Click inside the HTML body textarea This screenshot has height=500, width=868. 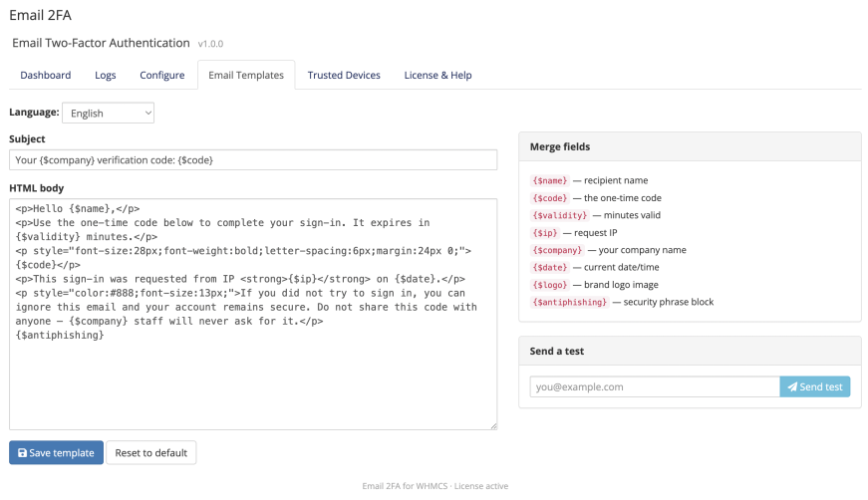point(253,314)
